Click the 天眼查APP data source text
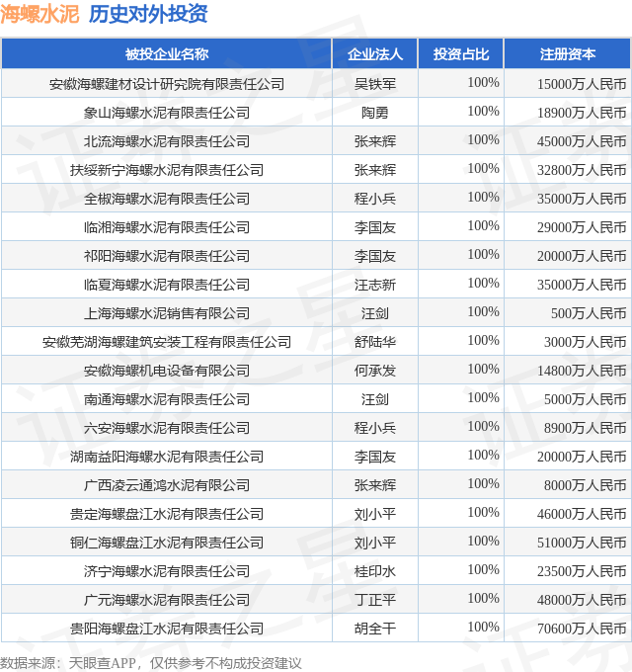 coord(102,663)
